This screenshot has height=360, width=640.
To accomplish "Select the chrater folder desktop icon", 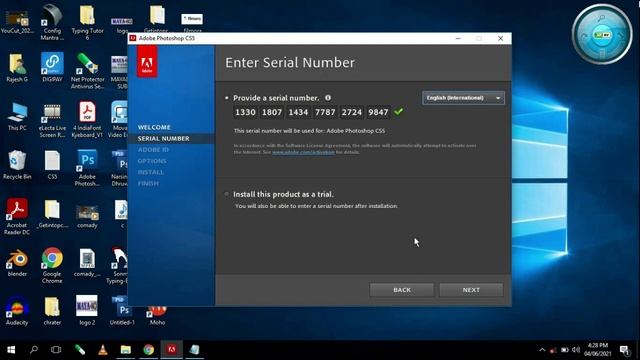I will point(52,311).
